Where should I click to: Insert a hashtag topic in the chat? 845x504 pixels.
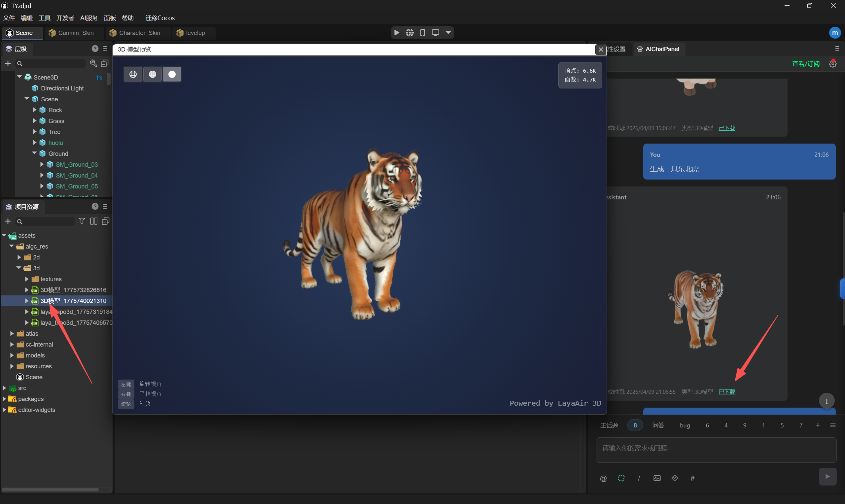click(692, 478)
